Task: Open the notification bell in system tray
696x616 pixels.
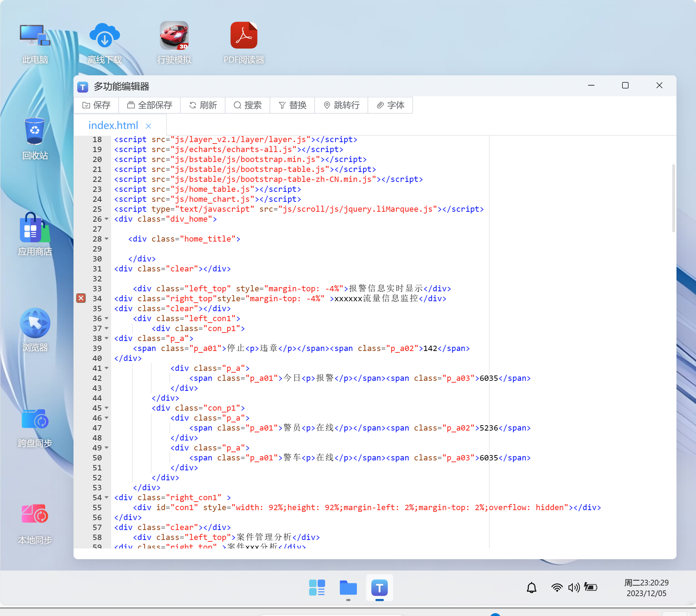Action: pos(531,588)
